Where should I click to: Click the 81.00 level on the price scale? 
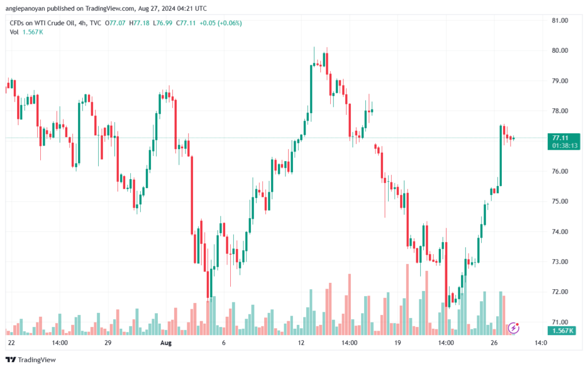click(x=559, y=20)
